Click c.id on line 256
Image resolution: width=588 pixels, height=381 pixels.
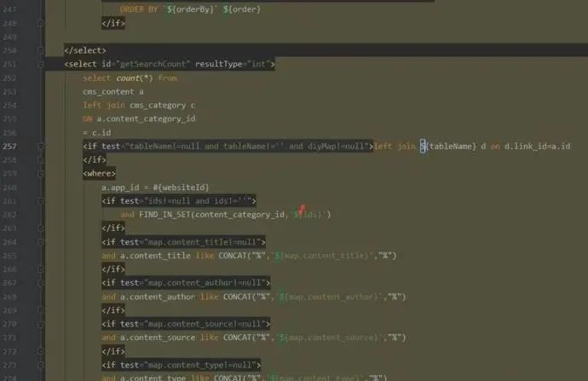(x=101, y=133)
